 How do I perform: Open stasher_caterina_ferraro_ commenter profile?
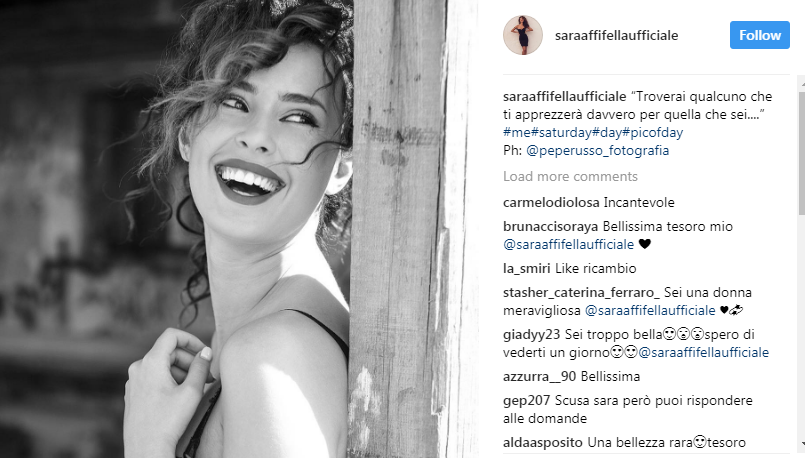click(x=581, y=293)
